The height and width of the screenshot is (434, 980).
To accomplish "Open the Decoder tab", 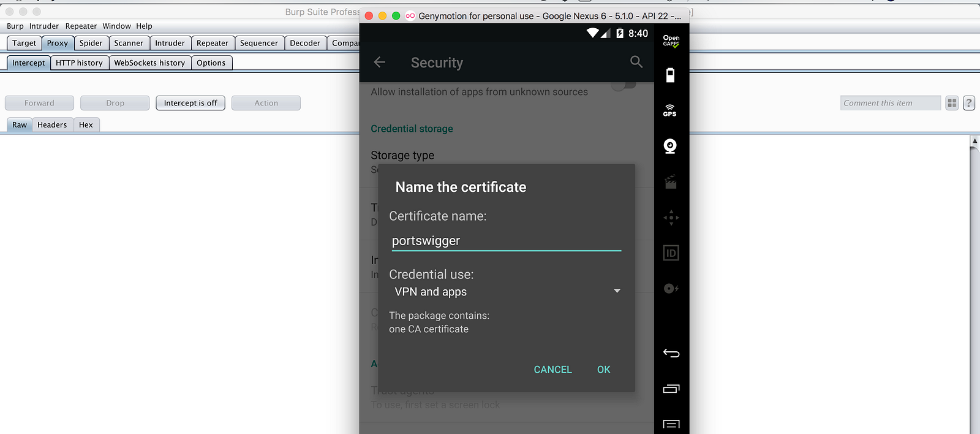I will 305,43.
